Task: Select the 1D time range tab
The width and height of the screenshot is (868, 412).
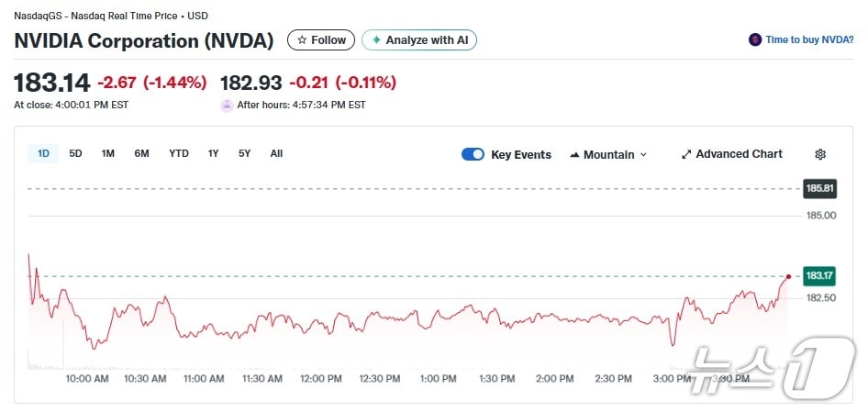Action: 43,153
